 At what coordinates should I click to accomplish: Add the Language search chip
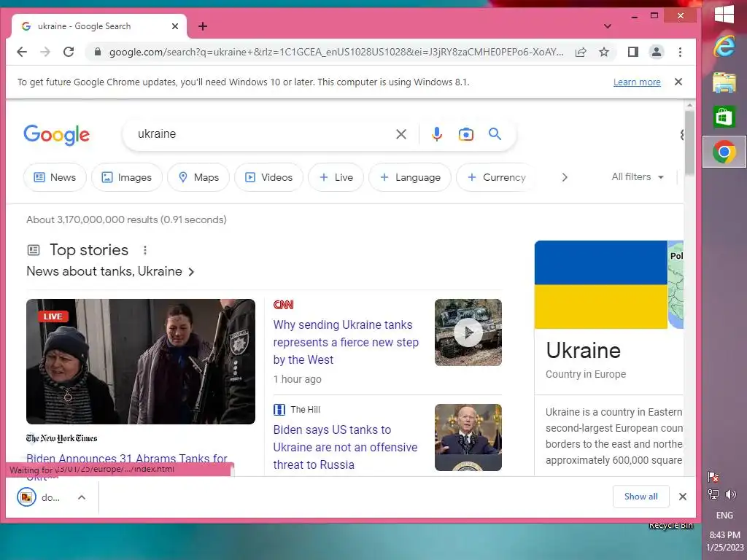click(410, 177)
